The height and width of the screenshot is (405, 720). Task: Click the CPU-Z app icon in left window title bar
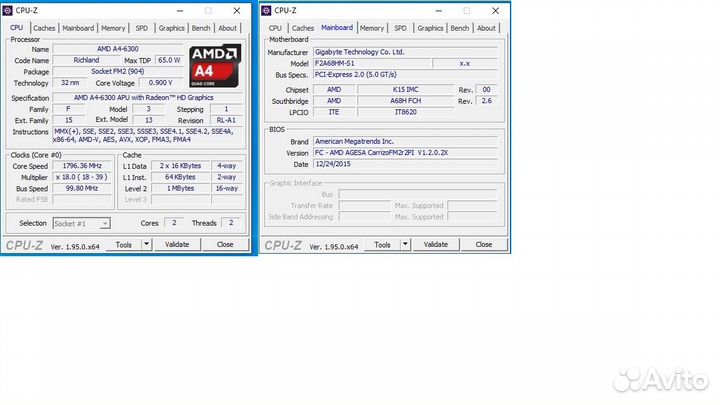pyautogui.click(x=8, y=10)
